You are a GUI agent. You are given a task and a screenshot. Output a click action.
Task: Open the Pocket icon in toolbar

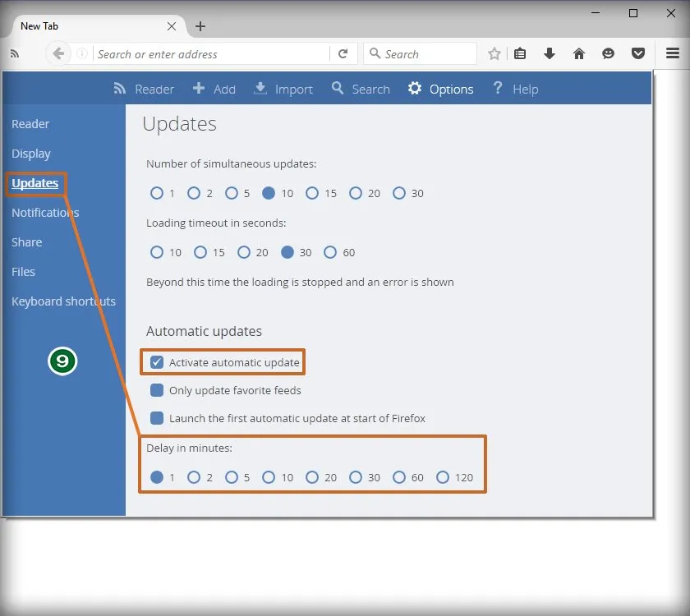pyautogui.click(x=638, y=53)
